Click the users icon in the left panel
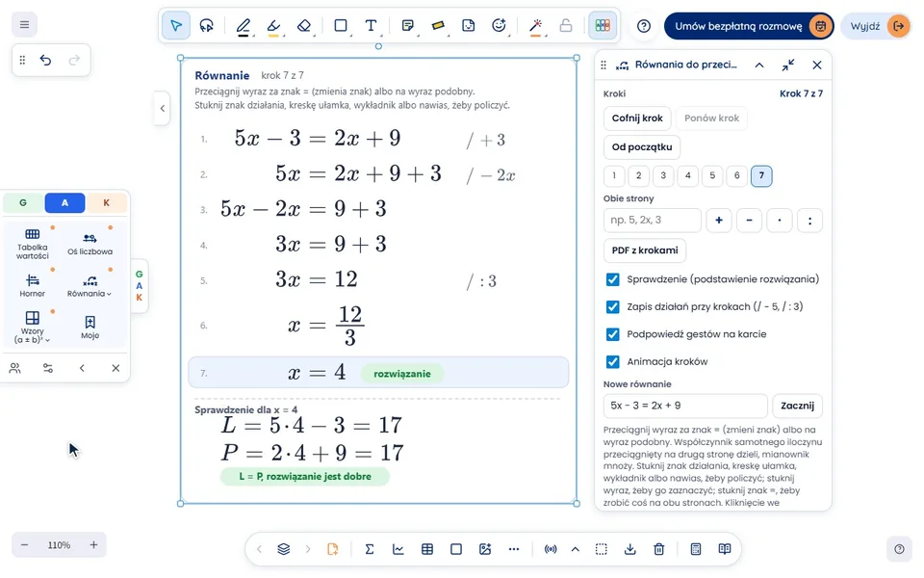The image size is (924, 578). coord(14,368)
